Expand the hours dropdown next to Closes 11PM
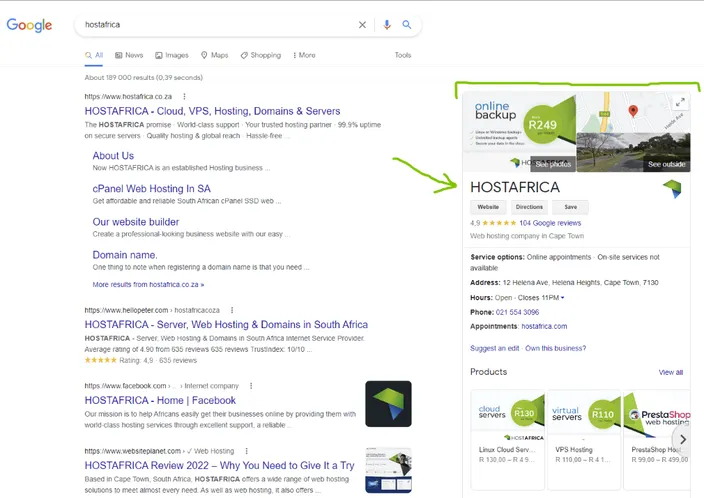The height and width of the screenshot is (498, 704). point(563,298)
